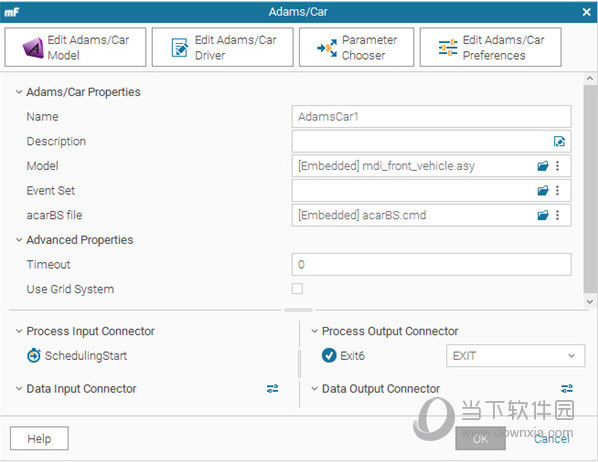Screen dimensions: 598x462
Task: Click the Exit6 label
Action: click(352, 356)
